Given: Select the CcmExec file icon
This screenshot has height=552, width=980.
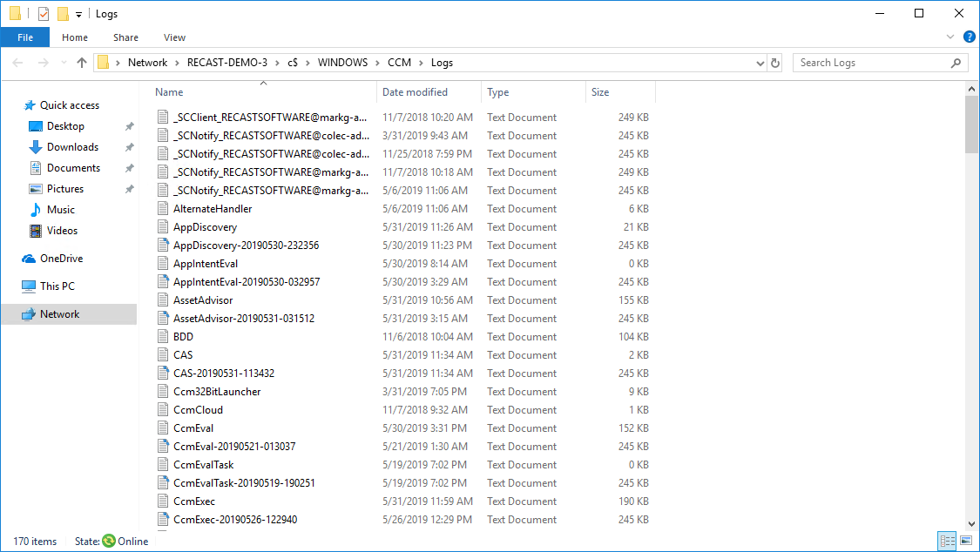Looking at the screenshot, I should pyautogui.click(x=163, y=502).
